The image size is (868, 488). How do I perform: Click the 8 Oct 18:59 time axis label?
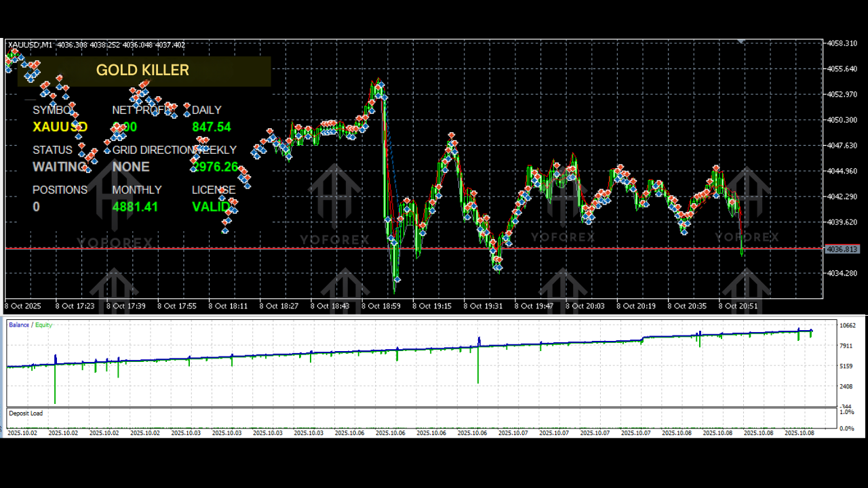point(382,306)
